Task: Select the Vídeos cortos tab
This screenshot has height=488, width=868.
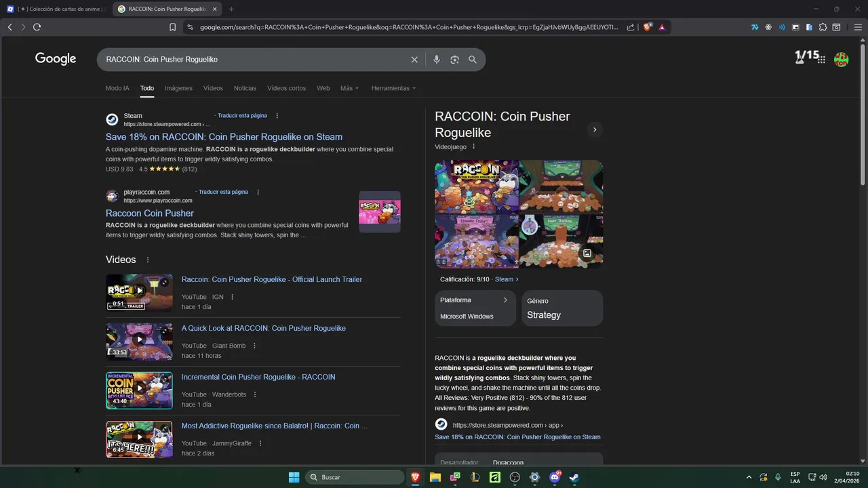Action: (x=286, y=88)
